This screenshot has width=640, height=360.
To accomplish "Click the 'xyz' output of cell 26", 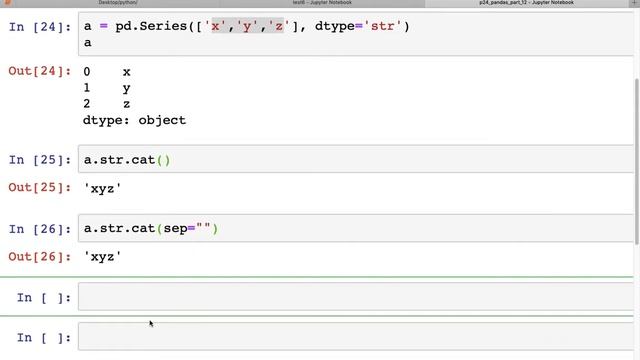I will (102, 257).
